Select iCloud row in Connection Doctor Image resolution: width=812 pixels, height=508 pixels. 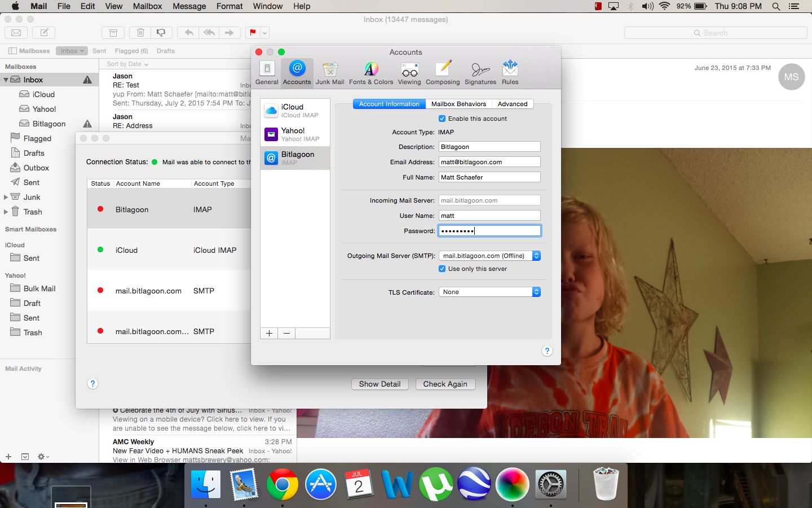coord(169,250)
